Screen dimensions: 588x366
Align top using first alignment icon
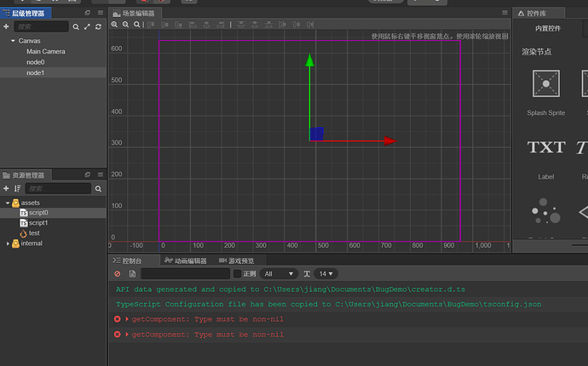point(151,25)
